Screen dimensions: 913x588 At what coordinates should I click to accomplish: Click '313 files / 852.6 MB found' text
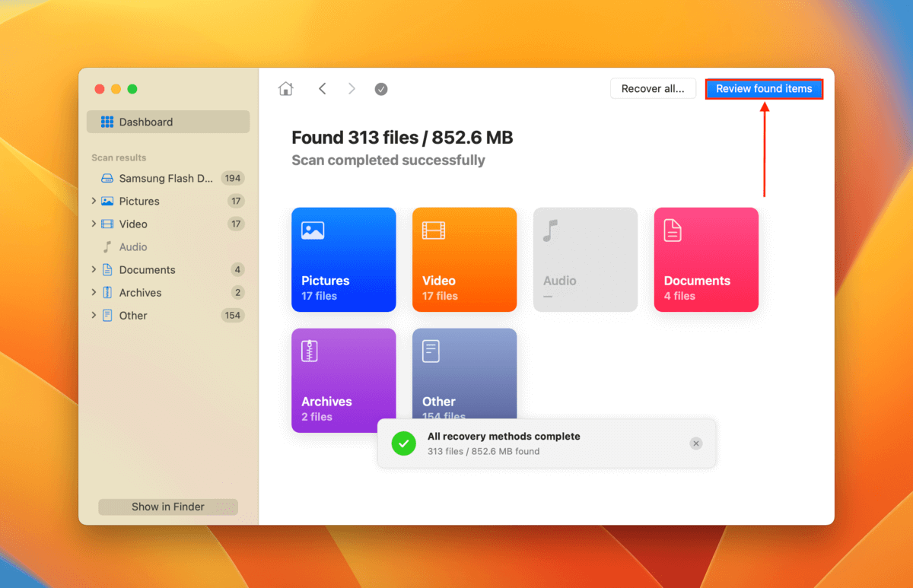(483, 451)
